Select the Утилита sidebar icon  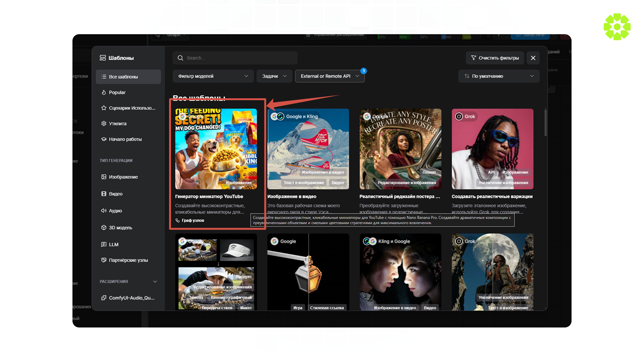(x=104, y=124)
